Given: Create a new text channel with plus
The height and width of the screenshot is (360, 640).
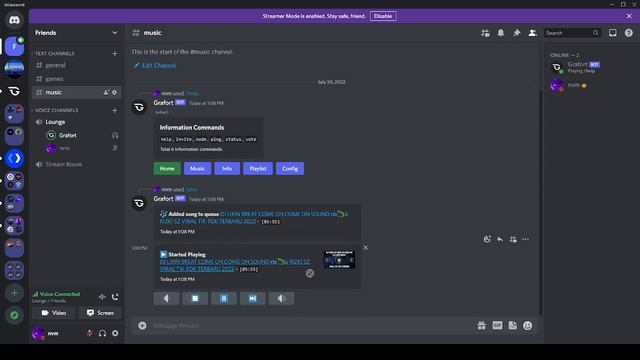Looking at the screenshot, I should pyautogui.click(x=115, y=53).
